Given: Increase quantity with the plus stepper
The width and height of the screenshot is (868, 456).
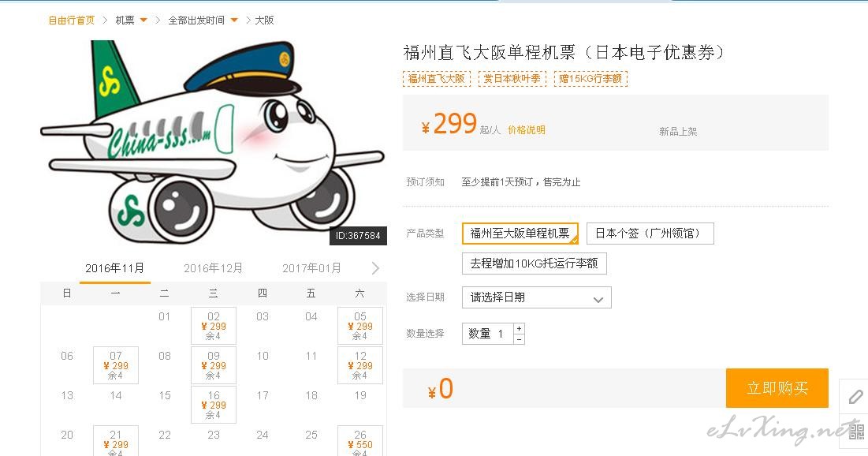Looking at the screenshot, I should coord(519,328).
